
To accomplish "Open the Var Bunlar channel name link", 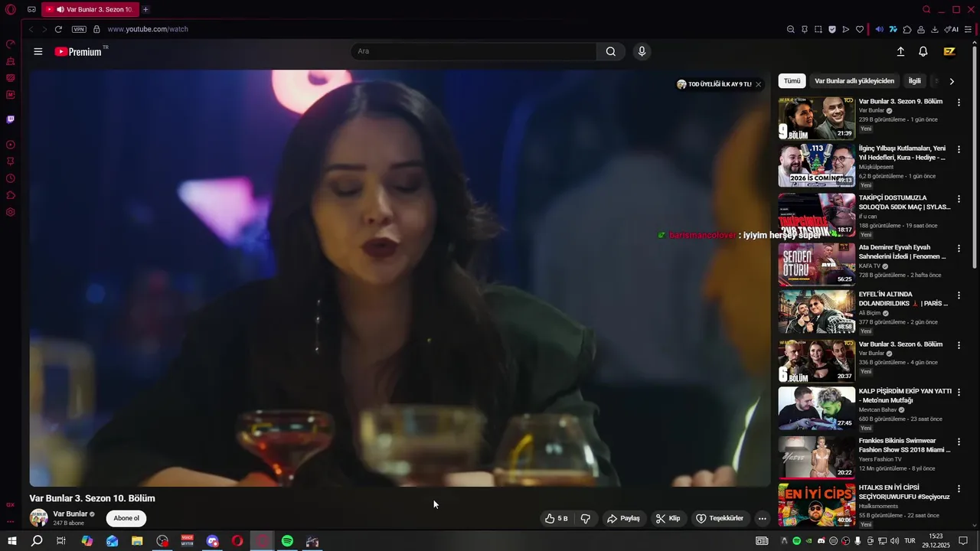I will pos(70,514).
